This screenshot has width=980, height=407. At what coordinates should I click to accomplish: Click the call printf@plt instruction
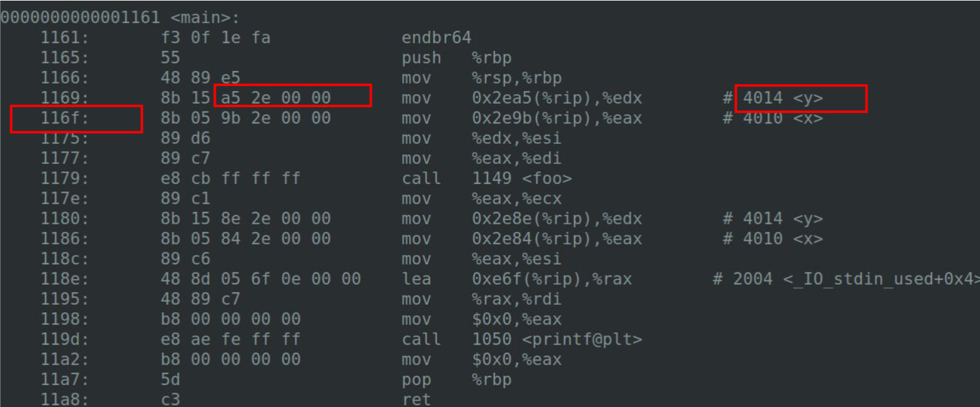click(x=522, y=339)
